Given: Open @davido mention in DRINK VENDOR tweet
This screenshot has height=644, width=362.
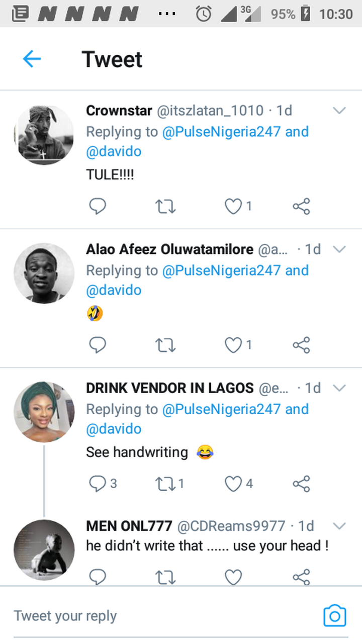Looking at the screenshot, I should (x=114, y=429).
